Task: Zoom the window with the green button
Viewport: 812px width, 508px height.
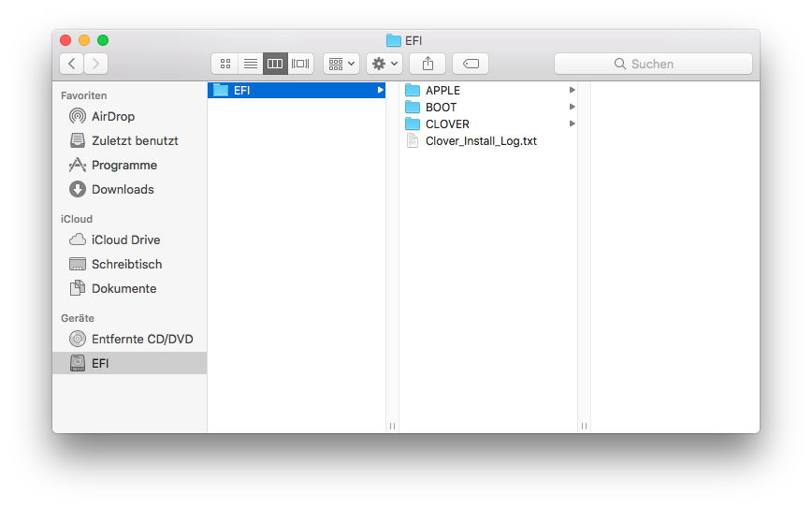Action: point(103,40)
